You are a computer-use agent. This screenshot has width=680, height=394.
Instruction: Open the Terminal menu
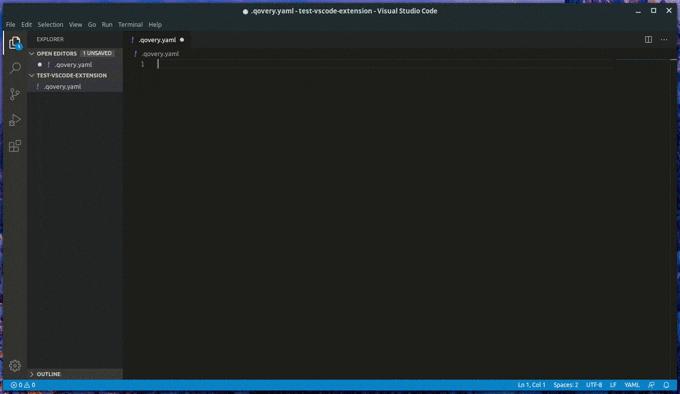[131, 25]
